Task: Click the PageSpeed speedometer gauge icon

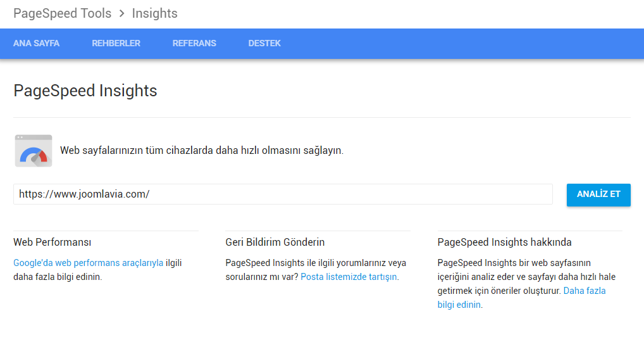Action: click(34, 151)
